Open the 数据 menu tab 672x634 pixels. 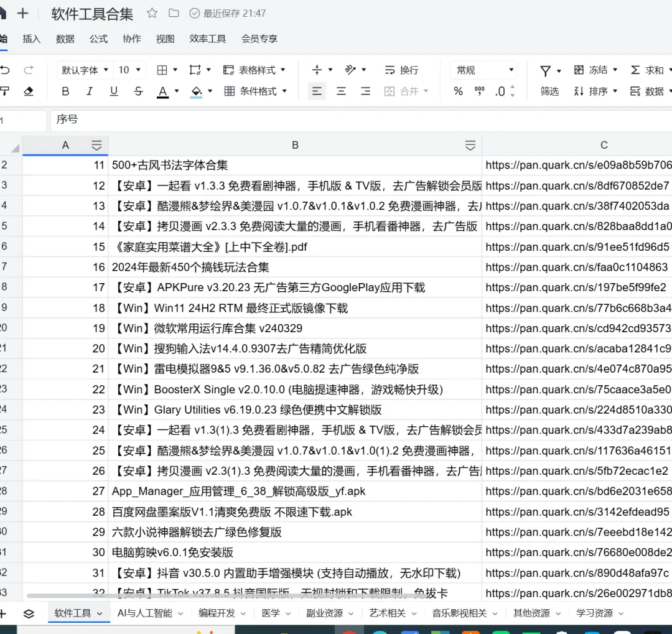pyautogui.click(x=65, y=39)
